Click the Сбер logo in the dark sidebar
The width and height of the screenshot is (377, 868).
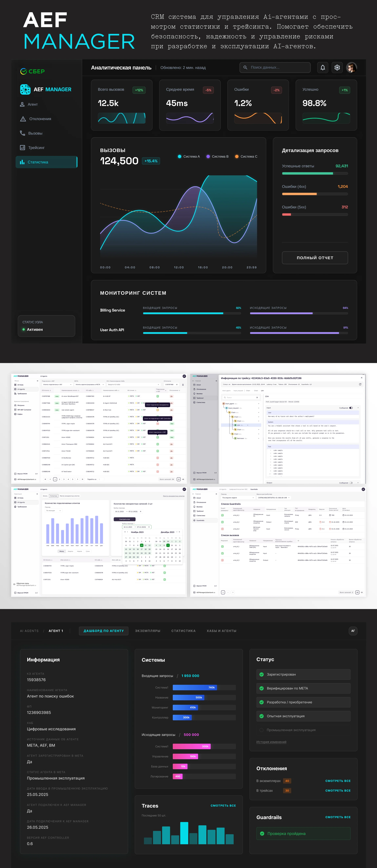32,71
